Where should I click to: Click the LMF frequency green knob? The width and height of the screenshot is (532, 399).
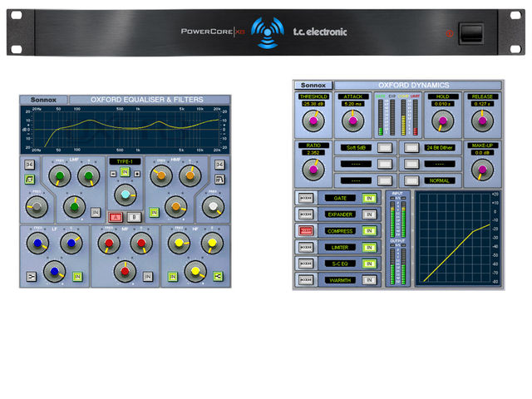click(60, 175)
